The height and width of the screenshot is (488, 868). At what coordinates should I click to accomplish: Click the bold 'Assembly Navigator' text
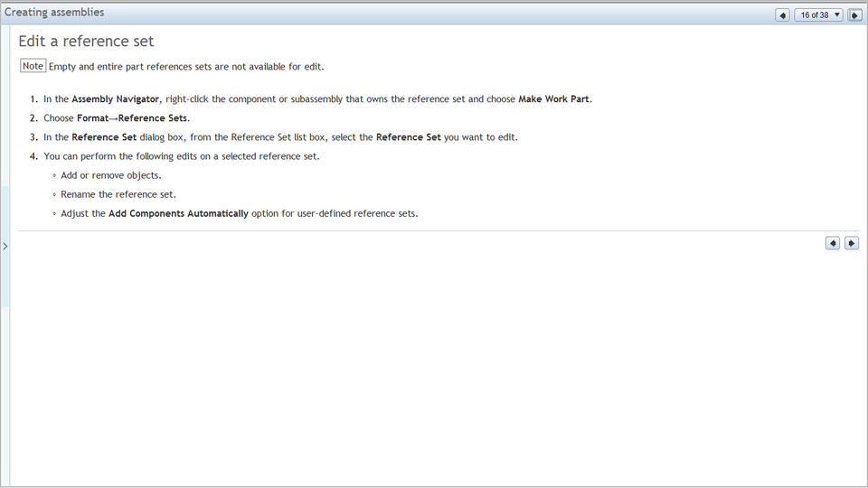tap(115, 99)
